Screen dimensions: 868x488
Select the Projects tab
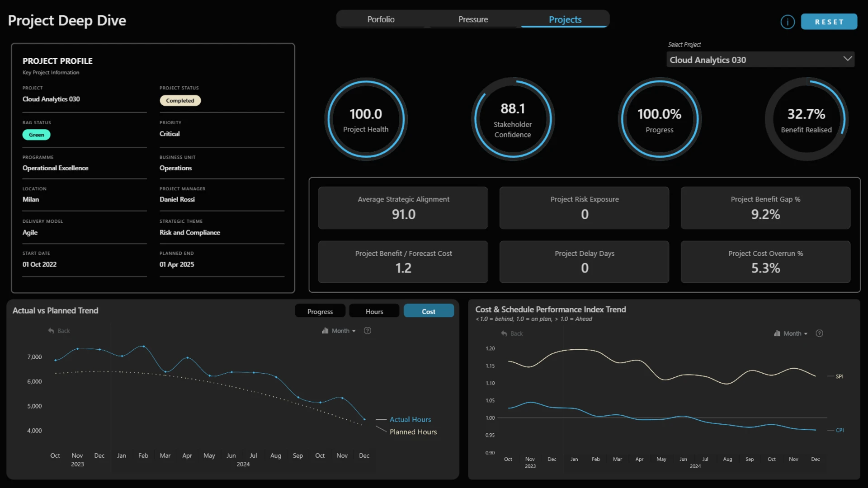coord(565,19)
